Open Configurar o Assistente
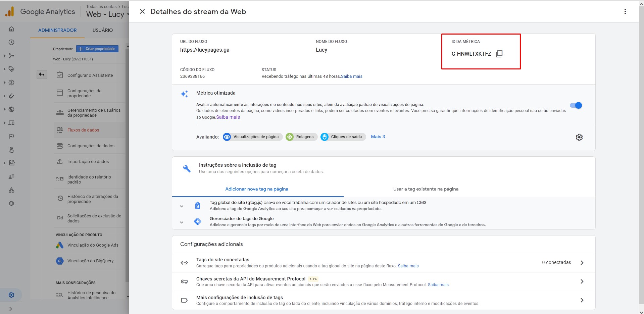The width and height of the screenshot is (644, 314). 89,75
